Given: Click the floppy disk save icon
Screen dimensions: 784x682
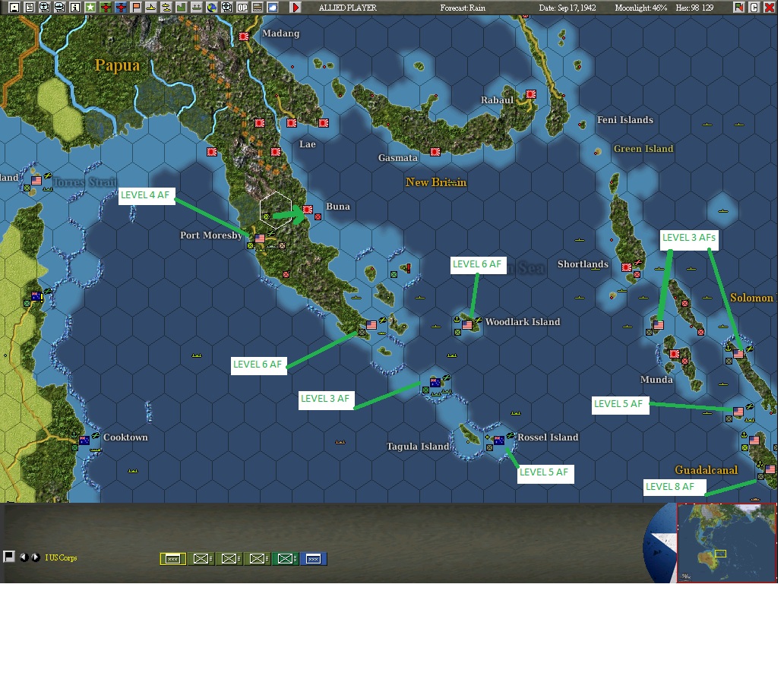Looking at the screenshot, I should (14, 8).
